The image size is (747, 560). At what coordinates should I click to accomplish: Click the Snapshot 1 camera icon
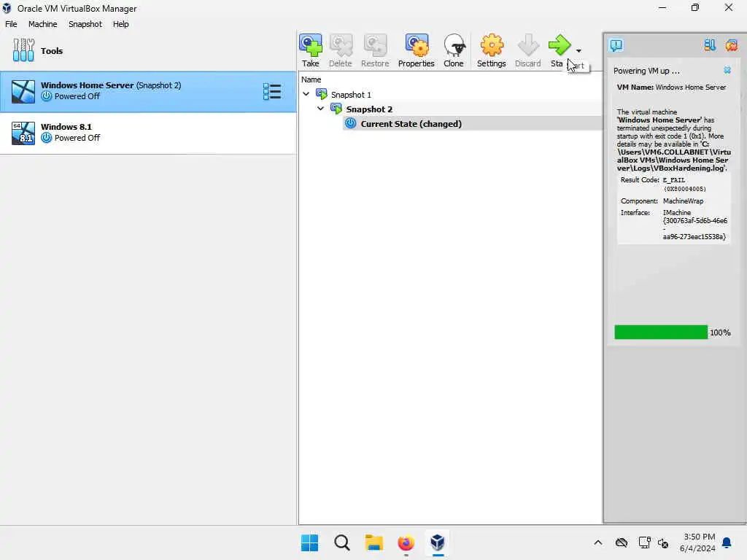pos(322,94)
